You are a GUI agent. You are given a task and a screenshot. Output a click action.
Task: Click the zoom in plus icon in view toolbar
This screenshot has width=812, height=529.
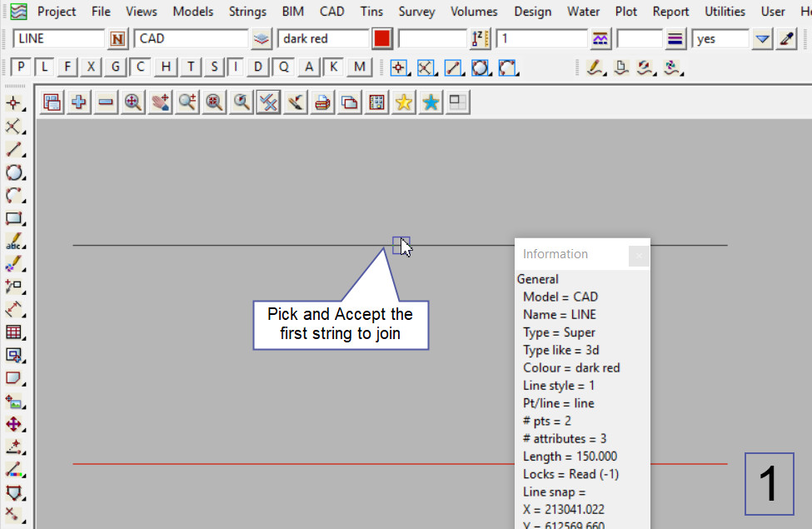tap(79, 102)
